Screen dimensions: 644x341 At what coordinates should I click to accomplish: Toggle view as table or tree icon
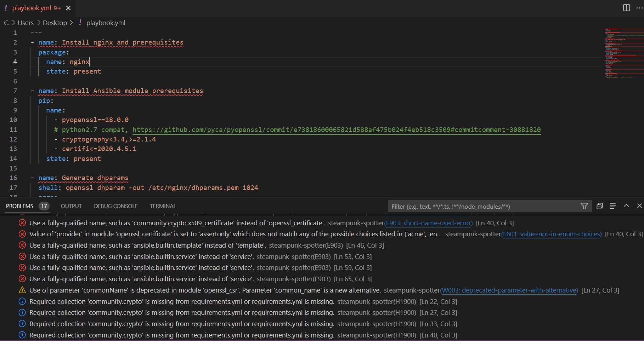[x=613, y=206]
